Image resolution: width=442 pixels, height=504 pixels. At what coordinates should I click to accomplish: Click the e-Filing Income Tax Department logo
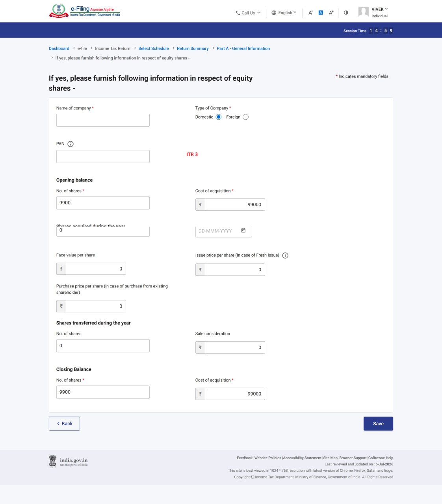[x=84, y=11]
